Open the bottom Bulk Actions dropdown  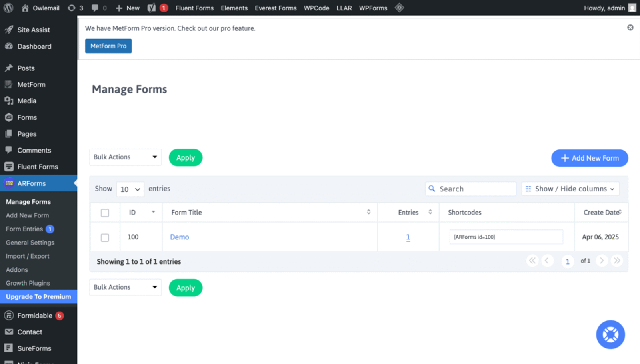125,287
